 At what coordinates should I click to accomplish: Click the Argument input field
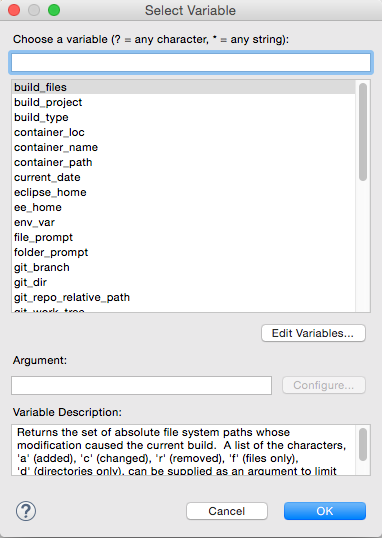point(141,385)
